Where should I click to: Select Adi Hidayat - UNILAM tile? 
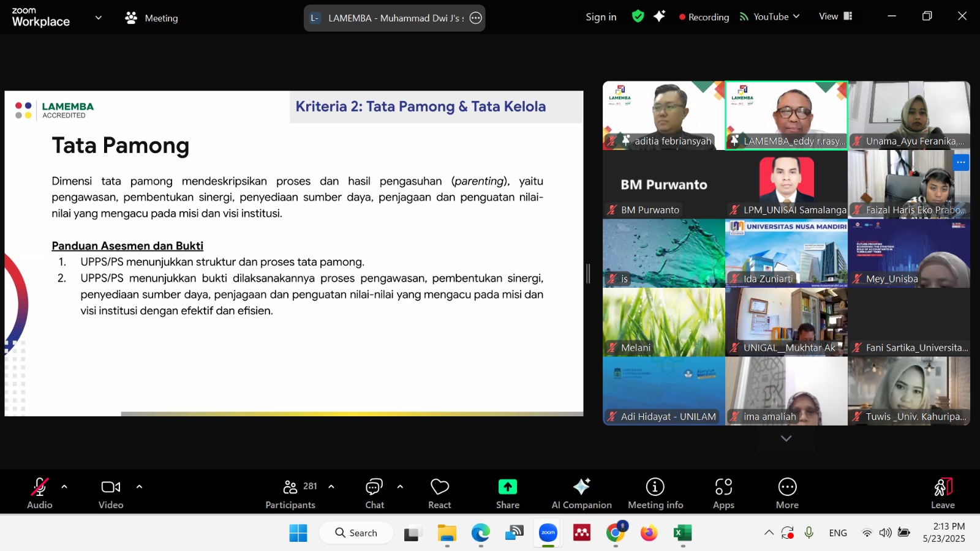[663, 391]
